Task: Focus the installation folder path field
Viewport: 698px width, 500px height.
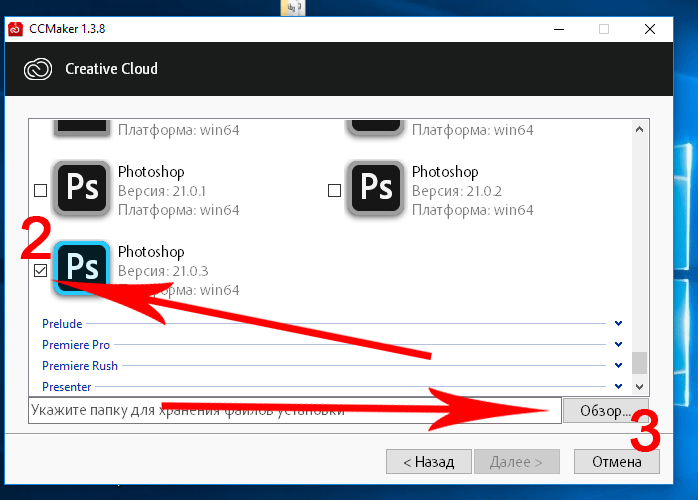Action: coord(295,411)
